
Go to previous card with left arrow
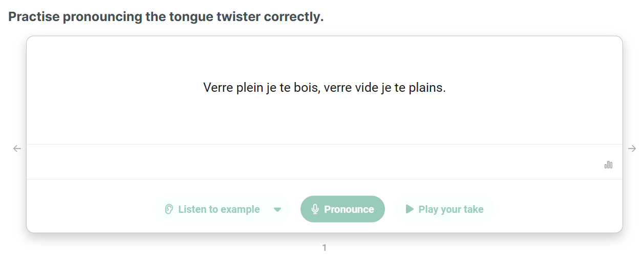pos(17,149)
